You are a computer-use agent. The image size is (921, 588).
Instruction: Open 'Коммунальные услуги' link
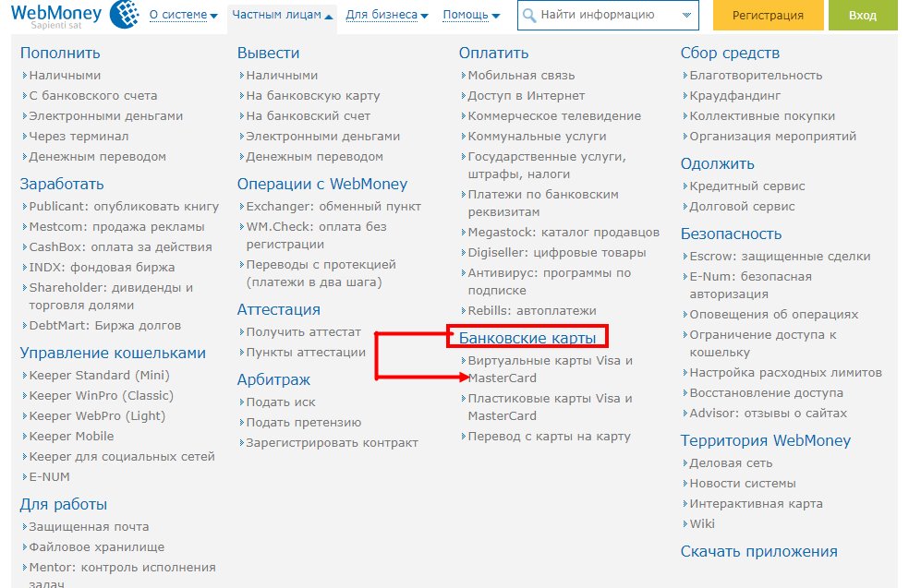pyautogui.click(x=537, y=136)
